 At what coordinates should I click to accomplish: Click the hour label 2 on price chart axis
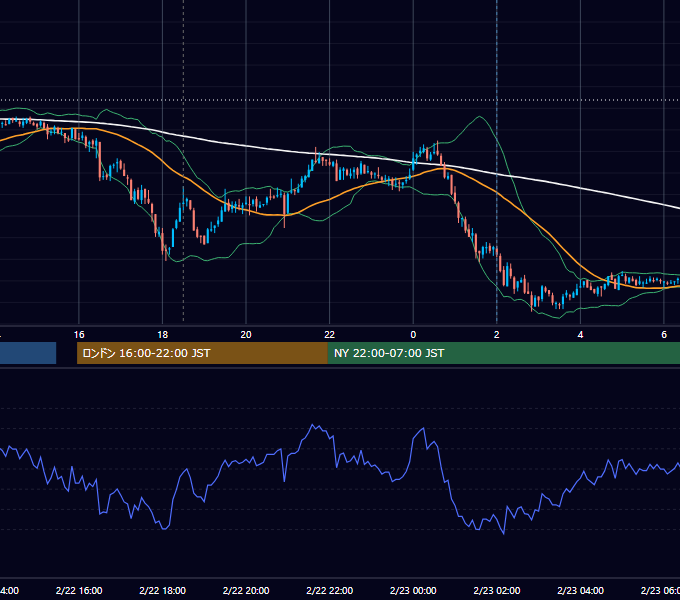point(497,335)
